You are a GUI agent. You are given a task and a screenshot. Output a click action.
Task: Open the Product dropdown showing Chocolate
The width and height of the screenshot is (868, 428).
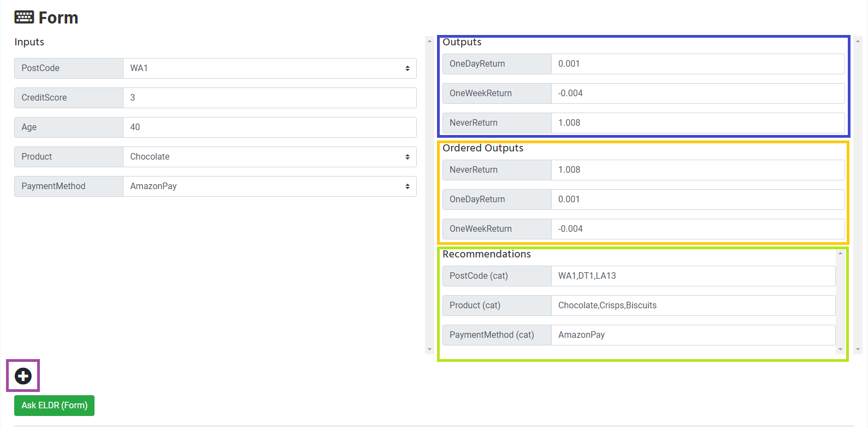[x=270, y=157]
